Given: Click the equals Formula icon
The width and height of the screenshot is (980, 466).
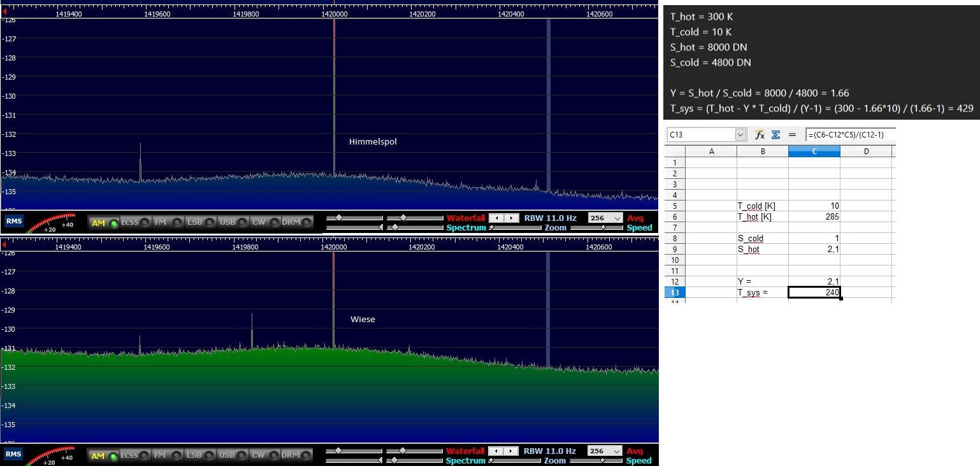Looking at the screenshot, I should coord(792,134).
